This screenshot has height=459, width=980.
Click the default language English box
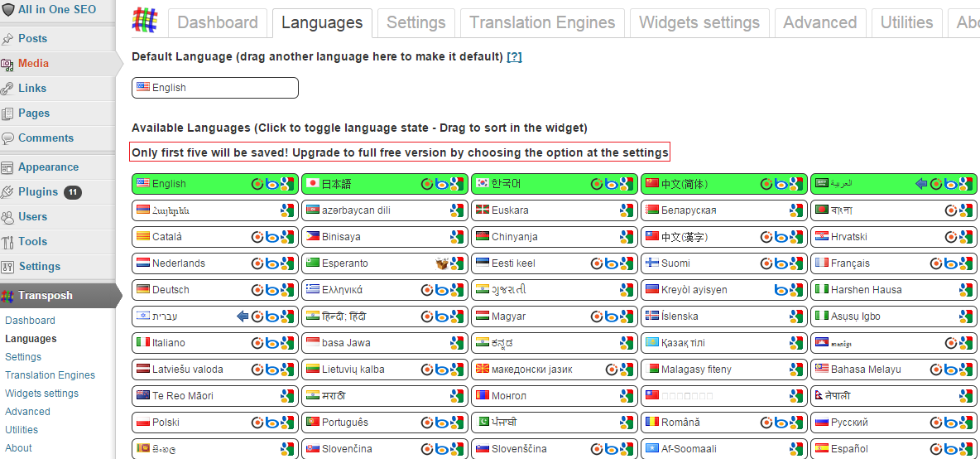tap(214, 88)
